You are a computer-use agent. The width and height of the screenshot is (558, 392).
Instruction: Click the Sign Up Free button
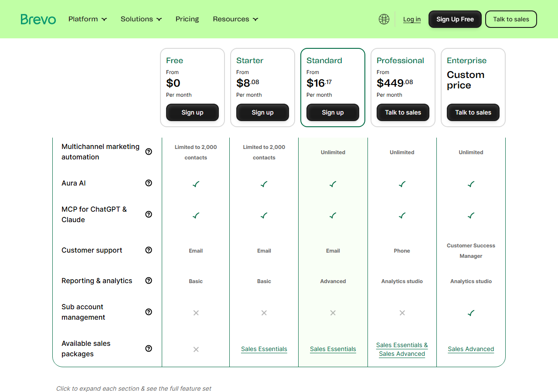(455, 19)
